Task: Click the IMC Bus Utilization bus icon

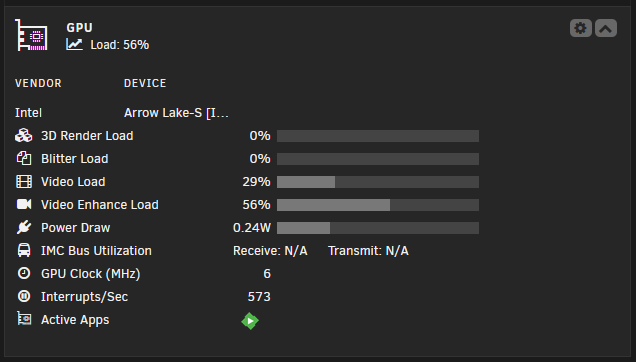Action: click(24, 250)
